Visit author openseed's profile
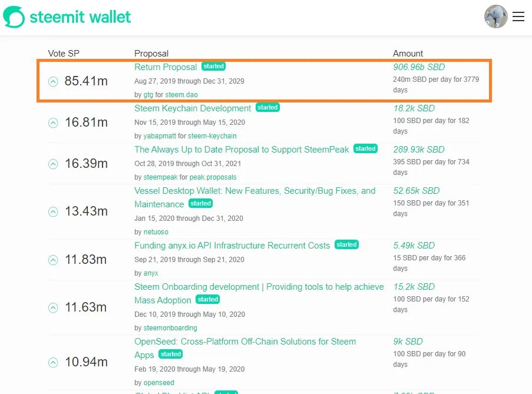The height and width of the screenshot is (394, 532). click(159, 382)
